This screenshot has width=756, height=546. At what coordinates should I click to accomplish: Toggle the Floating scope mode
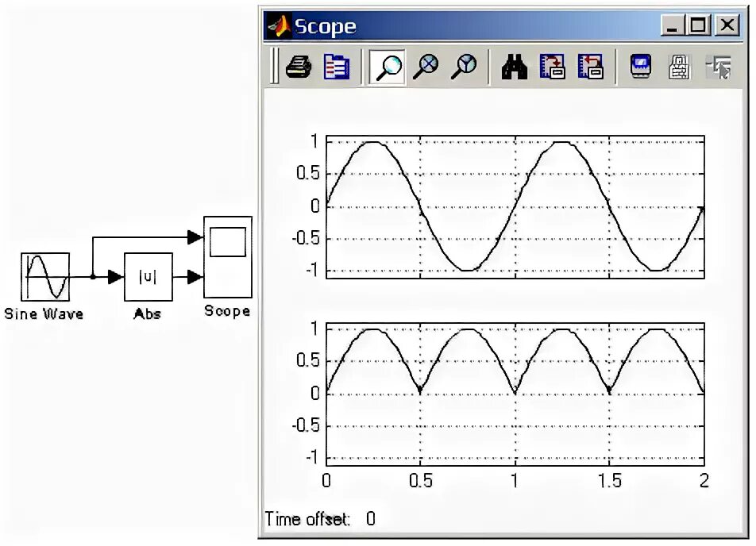(640, 66)
